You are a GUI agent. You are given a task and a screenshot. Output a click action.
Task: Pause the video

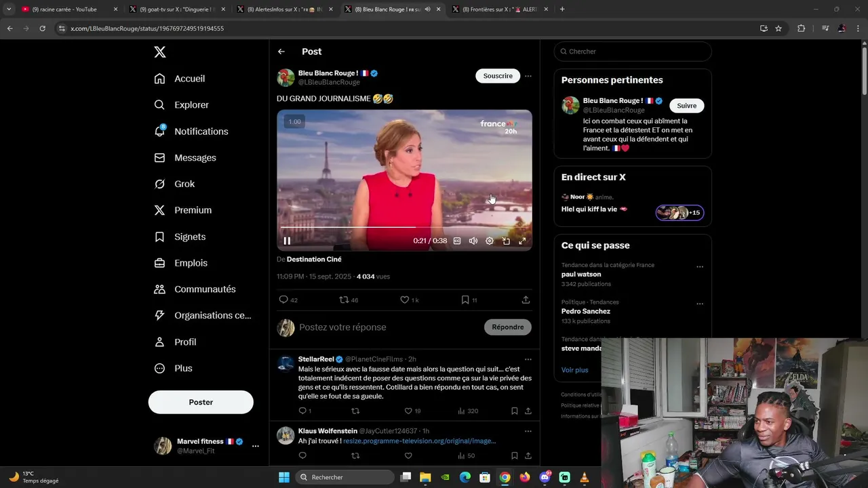click(x=287, y=241)
